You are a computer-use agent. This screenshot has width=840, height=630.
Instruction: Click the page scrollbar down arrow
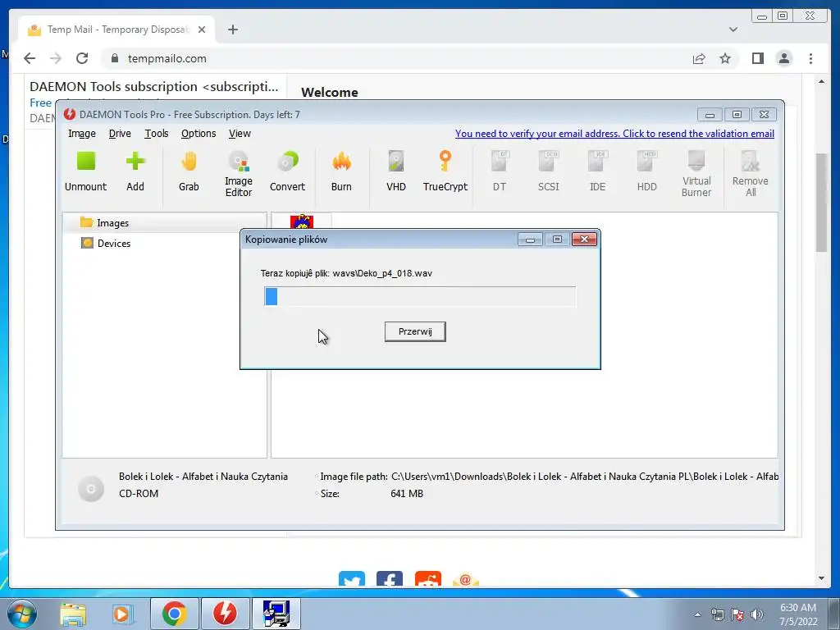(x=822, y=578)
